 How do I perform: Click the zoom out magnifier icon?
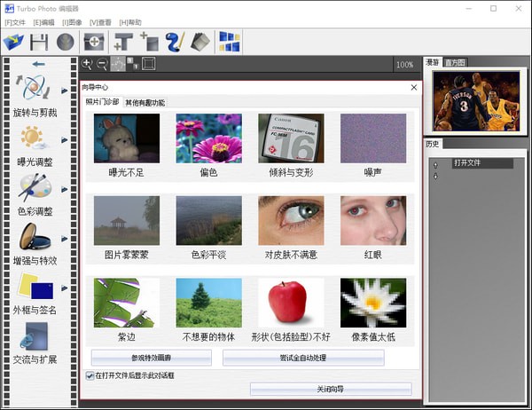click(102, 64)
